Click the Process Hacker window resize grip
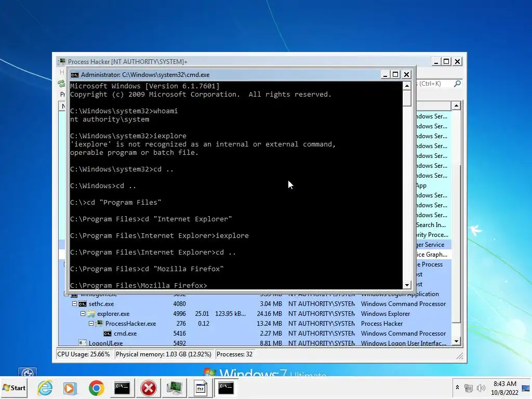This screenshot has height=399, width=532. [460, 356]
